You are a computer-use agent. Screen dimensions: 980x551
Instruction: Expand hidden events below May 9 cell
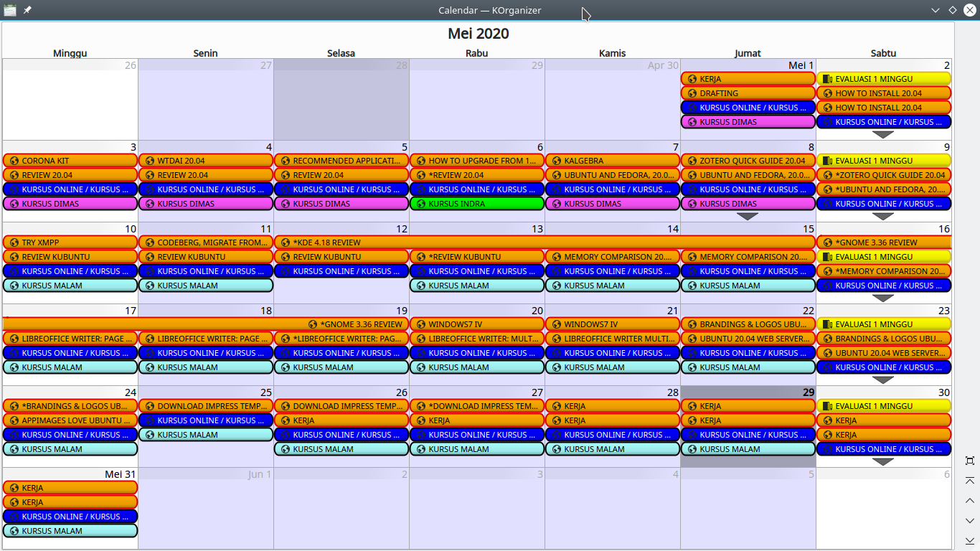point(883,215)
